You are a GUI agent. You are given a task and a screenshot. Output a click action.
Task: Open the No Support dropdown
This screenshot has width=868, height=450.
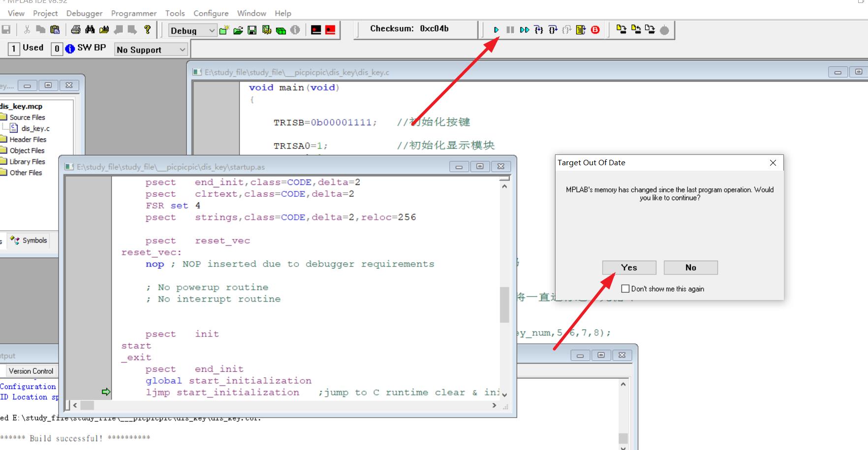point(151,50)
